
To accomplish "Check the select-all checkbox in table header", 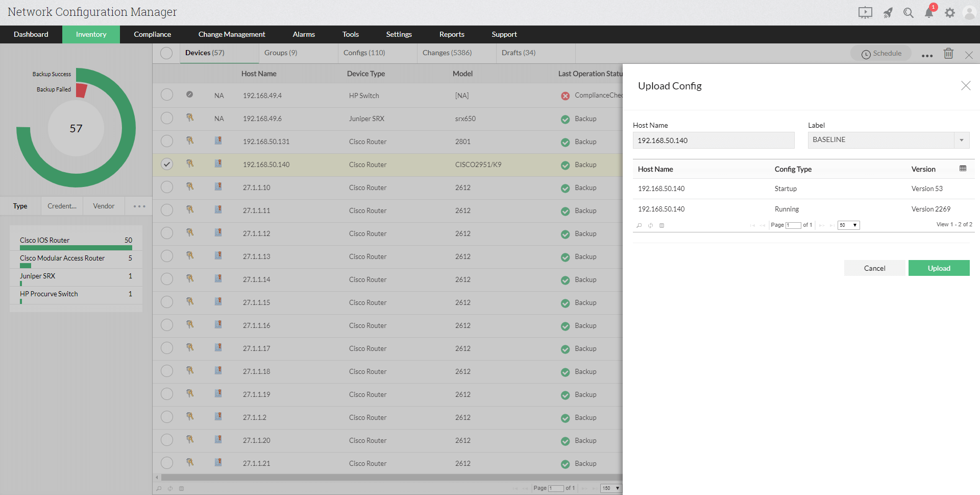I will [x=166, y=53].
